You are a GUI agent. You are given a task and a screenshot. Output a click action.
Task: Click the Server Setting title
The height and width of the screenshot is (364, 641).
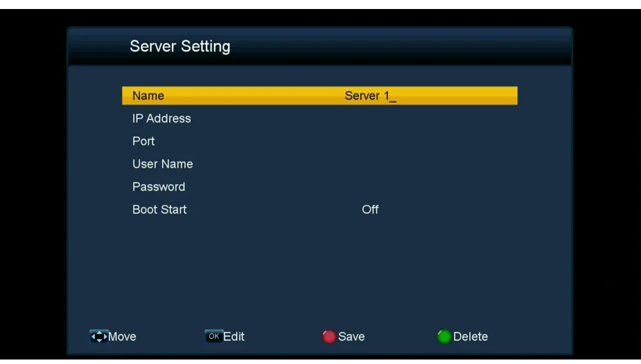(x=180, y=47)
